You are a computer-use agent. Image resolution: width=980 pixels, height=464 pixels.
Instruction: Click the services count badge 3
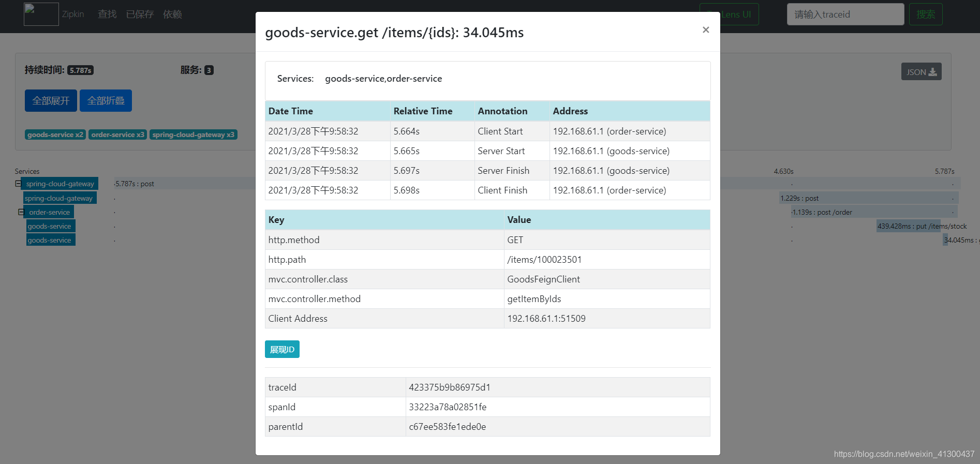point(209,70)
